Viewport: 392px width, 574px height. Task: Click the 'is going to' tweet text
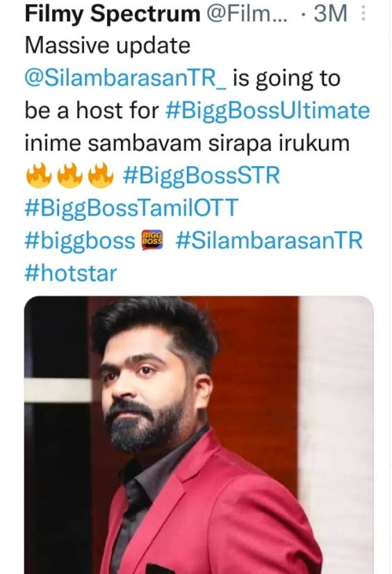click(x=286, y=79)
